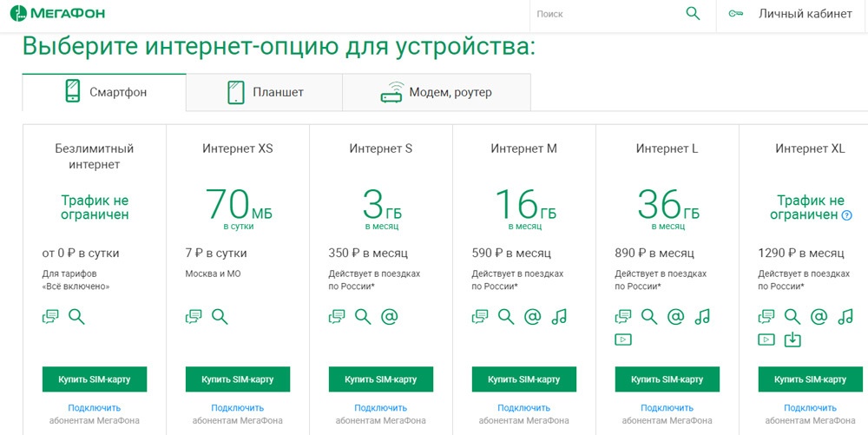Click the 7 ₽ в сутки price

click(x=216, y=254)
